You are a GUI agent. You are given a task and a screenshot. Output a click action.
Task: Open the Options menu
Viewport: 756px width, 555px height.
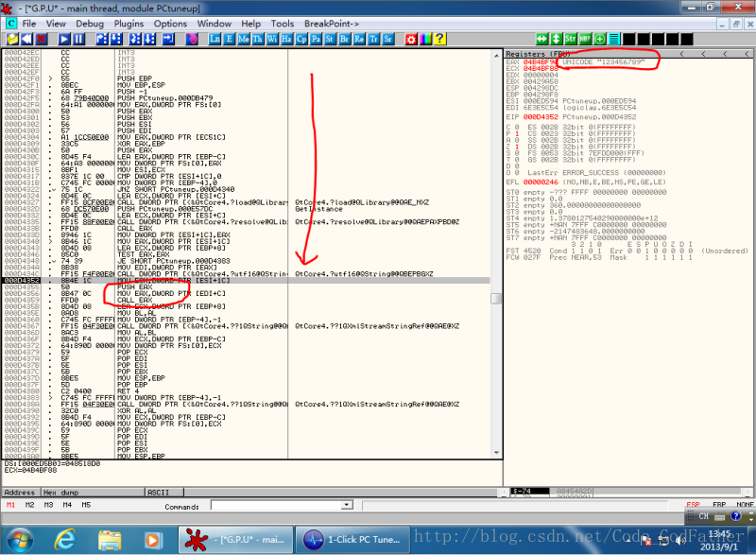click(170, 24)
